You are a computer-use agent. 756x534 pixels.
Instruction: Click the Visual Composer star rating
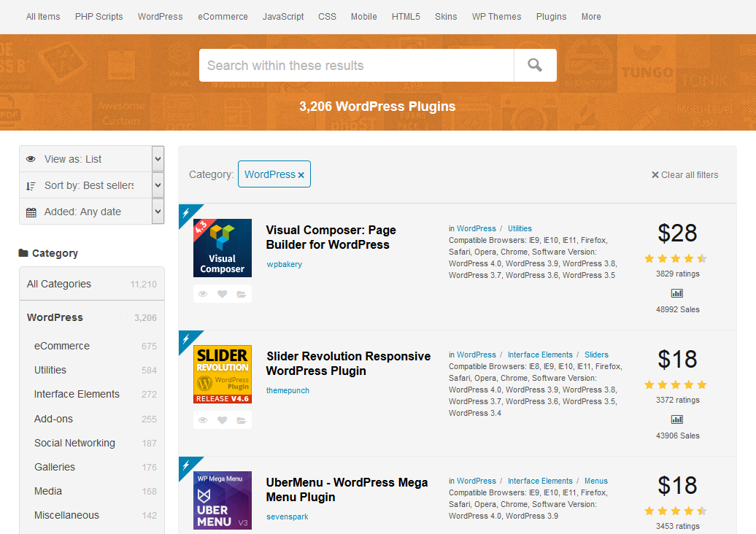point(676,259)
